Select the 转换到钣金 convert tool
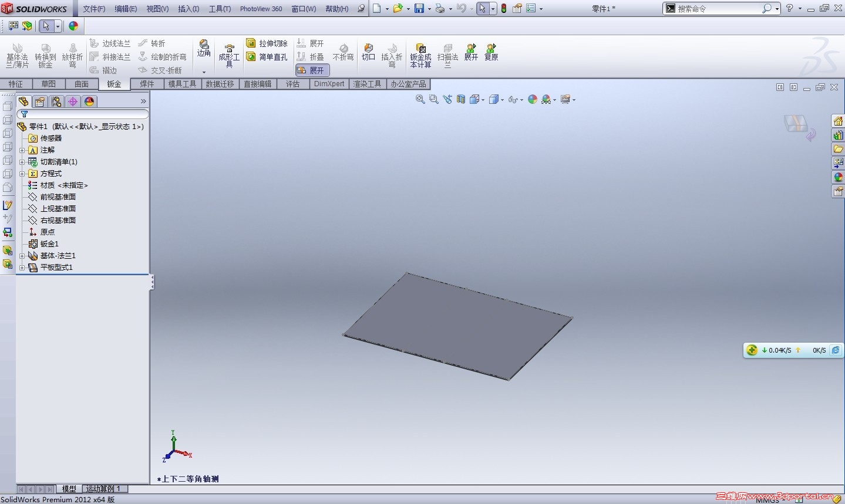This screenshot has width=845, height=504. click(45, 55)
